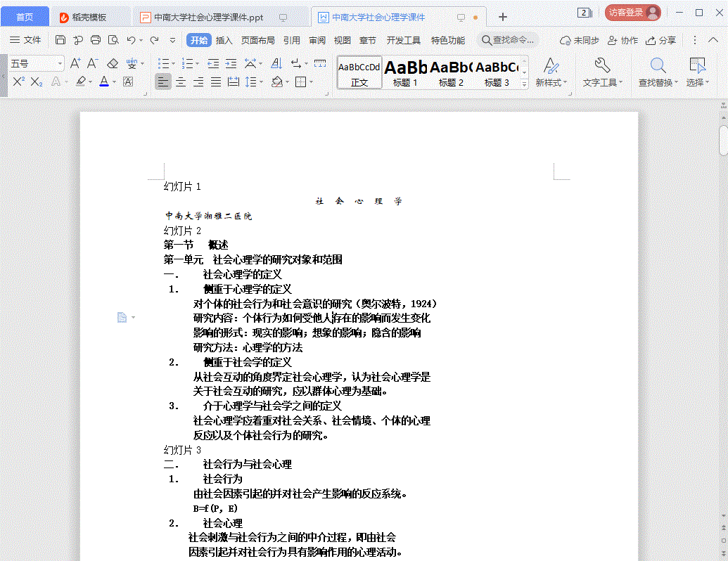Apply the 标题 2 heading style
This screenshot has height=561, width=728.
[x=452, y=73]
